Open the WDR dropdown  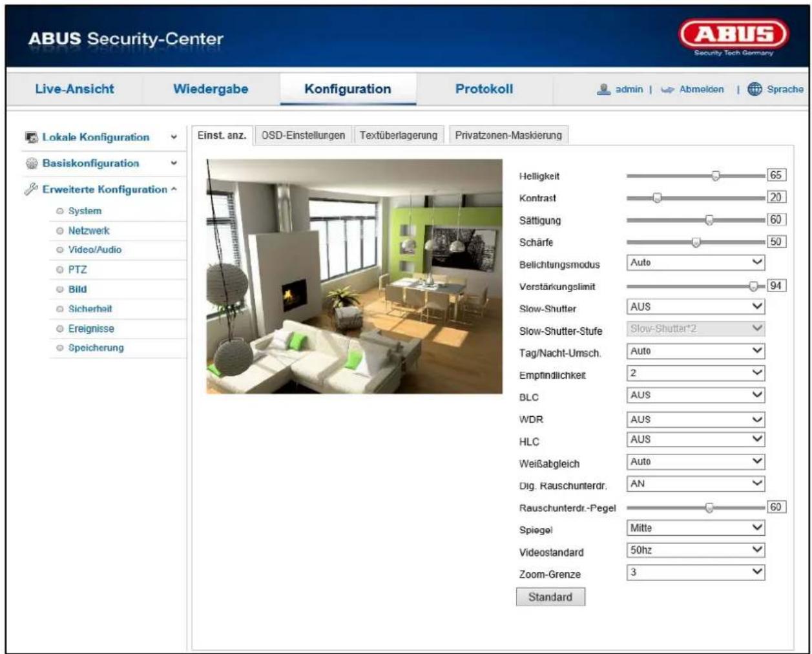point(696,419)
